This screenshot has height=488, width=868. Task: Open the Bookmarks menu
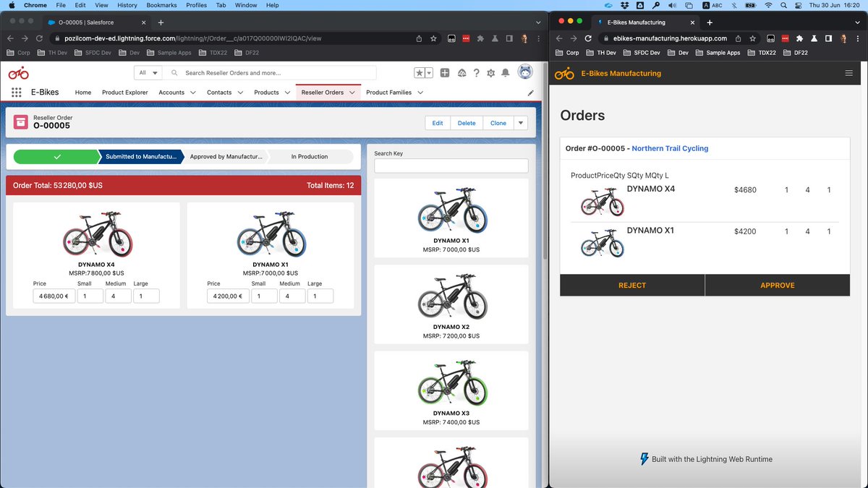(x=161, y=5)
